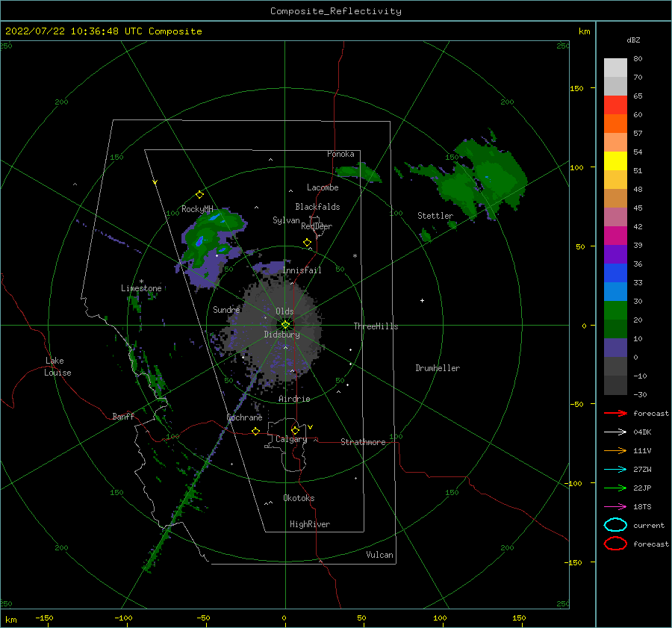672x628 pixels.
Task: Select the red forecast ellipse icon
Action: [x=615, y=544]
